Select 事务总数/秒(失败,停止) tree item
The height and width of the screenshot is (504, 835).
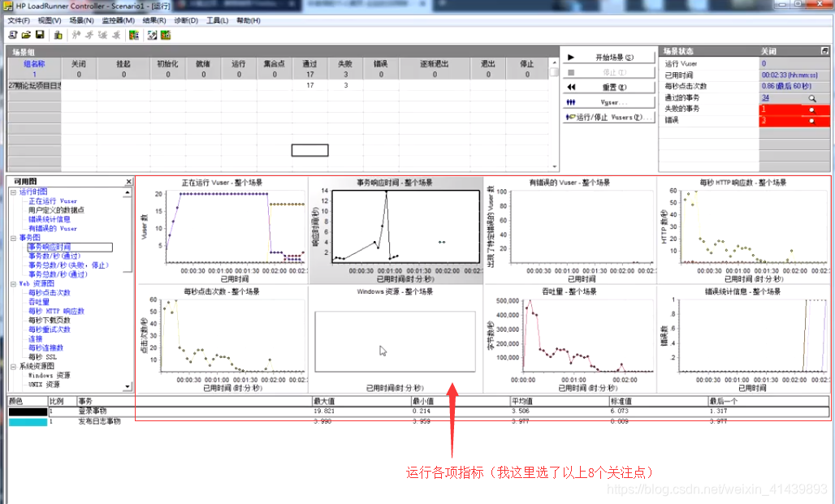tap(68, 265)
